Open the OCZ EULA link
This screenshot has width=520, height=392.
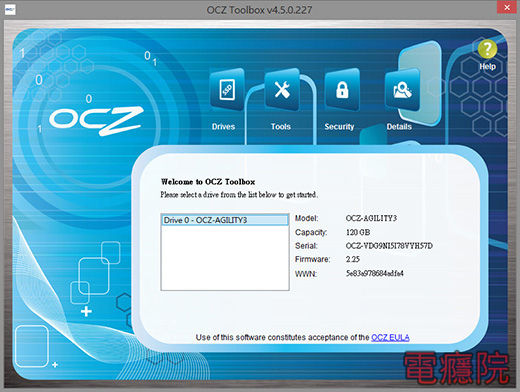pos(390,337)
